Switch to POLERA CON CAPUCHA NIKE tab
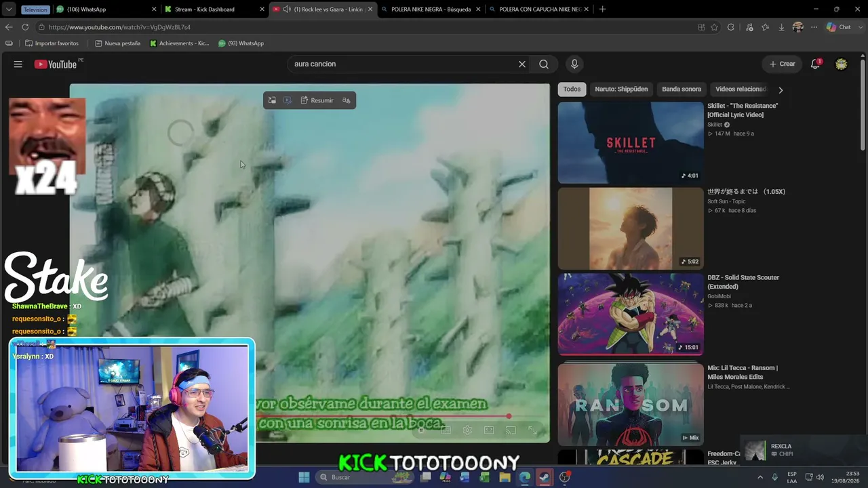868x488 pixels. (540, 9)
